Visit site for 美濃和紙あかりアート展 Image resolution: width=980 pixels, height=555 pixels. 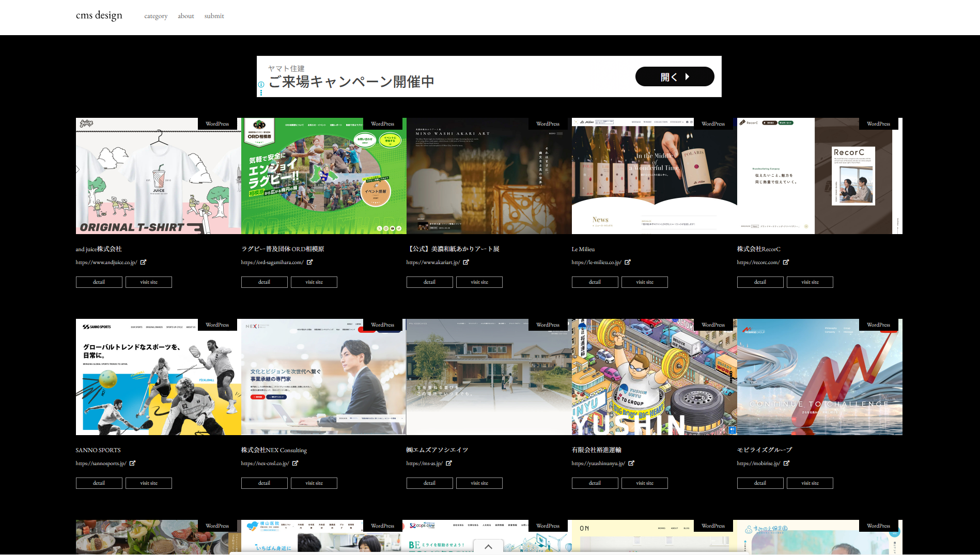(x=479, y=282)
